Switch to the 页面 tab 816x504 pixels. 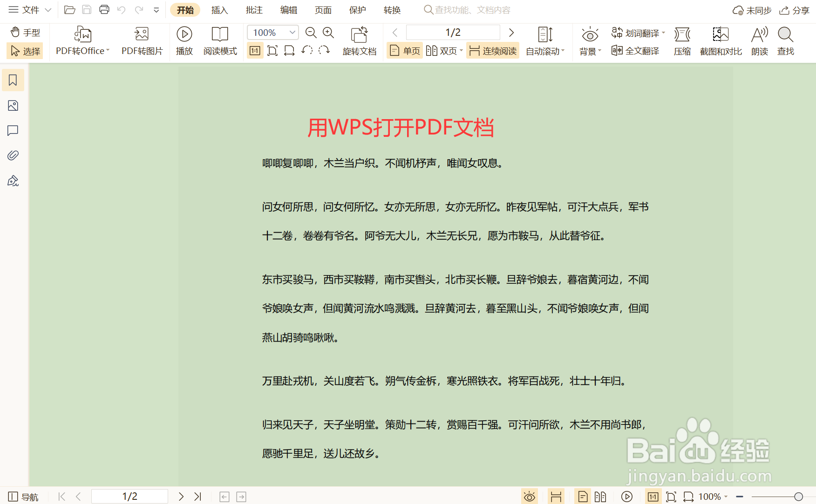tap(323, 10)
